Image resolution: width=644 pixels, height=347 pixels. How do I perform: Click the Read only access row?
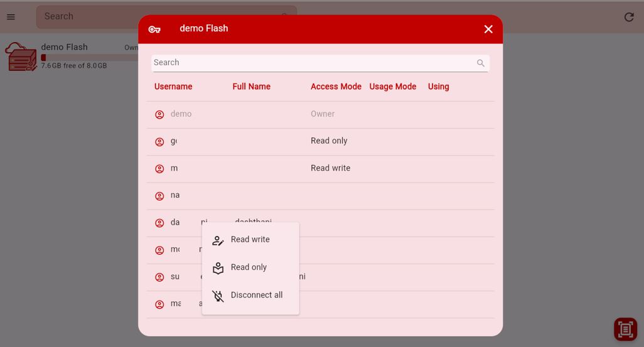tap(329, 141)
